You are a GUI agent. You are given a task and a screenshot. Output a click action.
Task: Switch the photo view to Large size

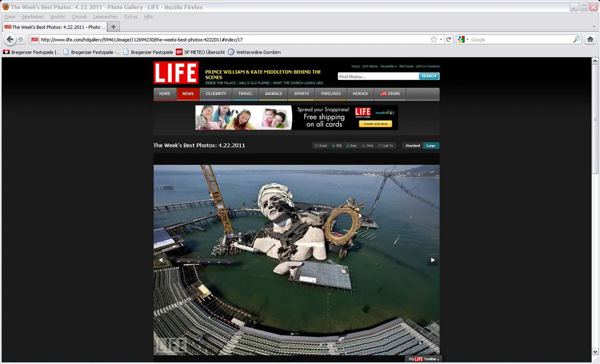point(431,146)
